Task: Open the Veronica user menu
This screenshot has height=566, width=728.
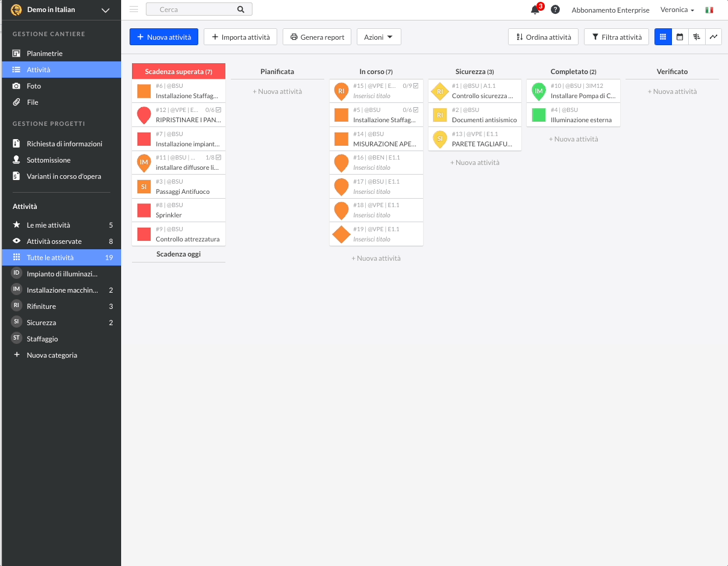Action: pos(677,10)
